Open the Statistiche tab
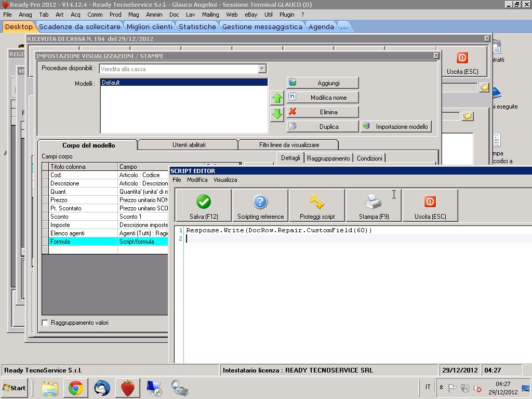Viewport: 532px width, 399px height. coord(197,26)
